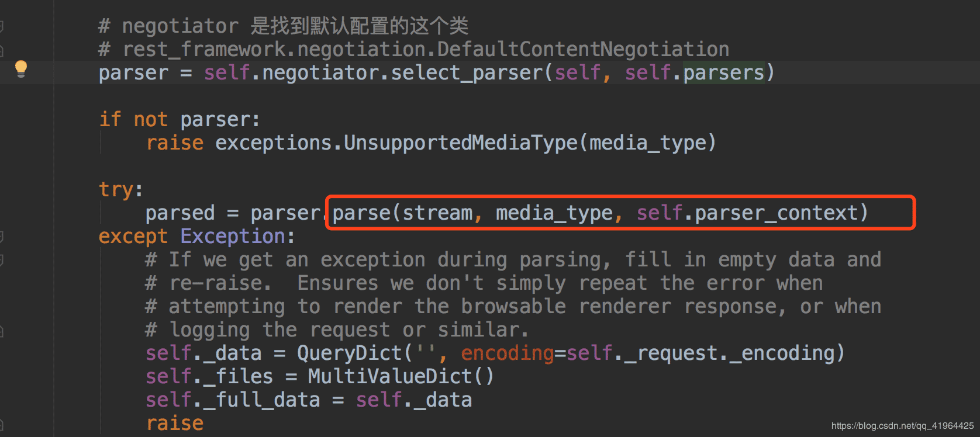Click the 'QueryDict' constructor call

(x=350, y=353)
